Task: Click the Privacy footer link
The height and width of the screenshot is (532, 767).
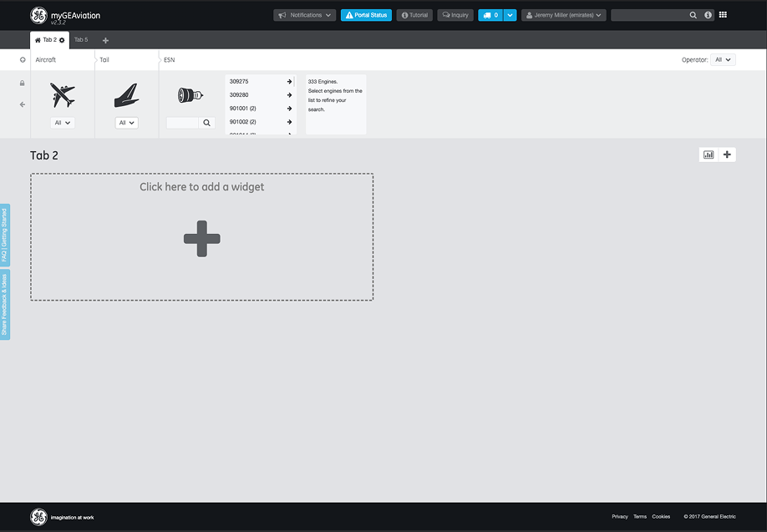Action: [619, 517]
